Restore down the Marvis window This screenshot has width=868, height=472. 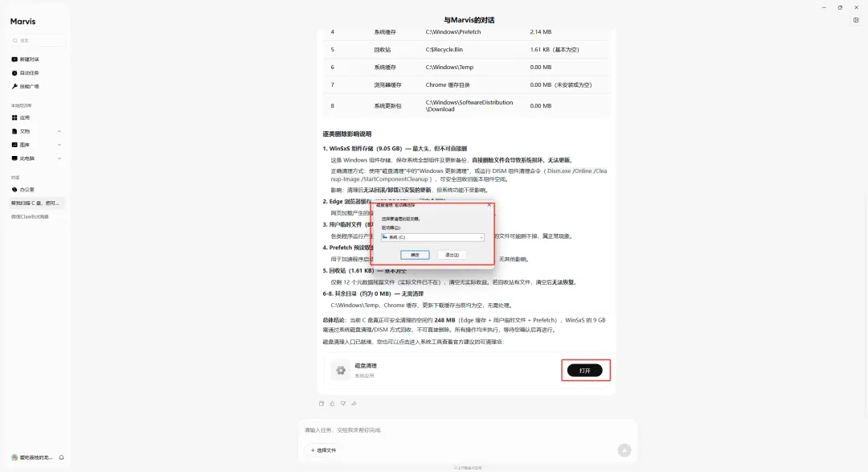[x=840, y=8]
